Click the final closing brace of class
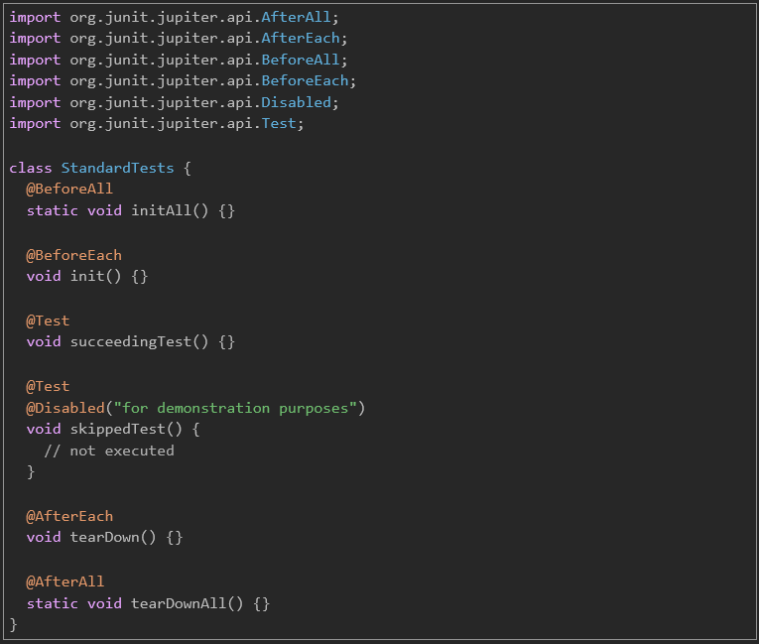This screenshot has width=759, height=644. 14,625
